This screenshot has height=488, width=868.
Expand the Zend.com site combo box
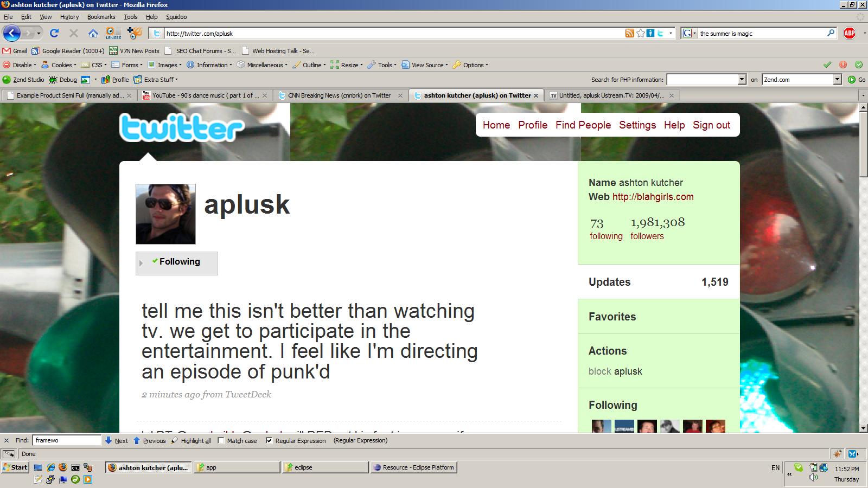[837, 80]
